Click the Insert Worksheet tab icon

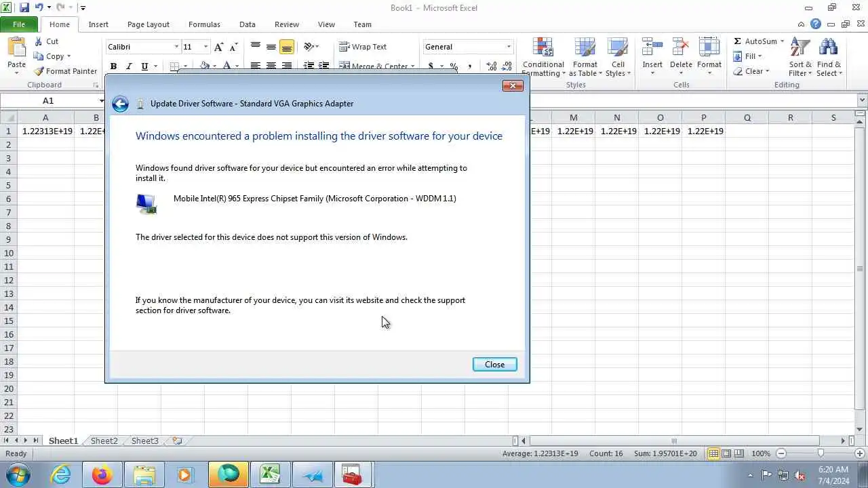(177, 441)
